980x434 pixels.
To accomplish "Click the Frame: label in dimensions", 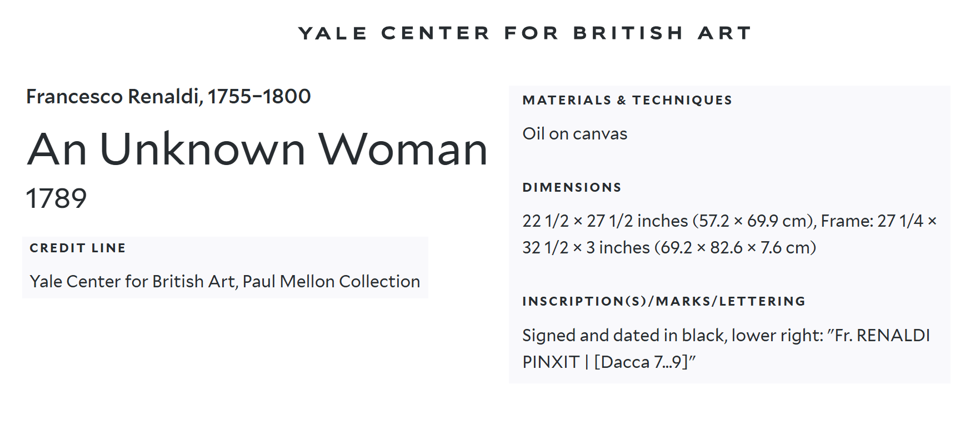I will tap(847, 221).
